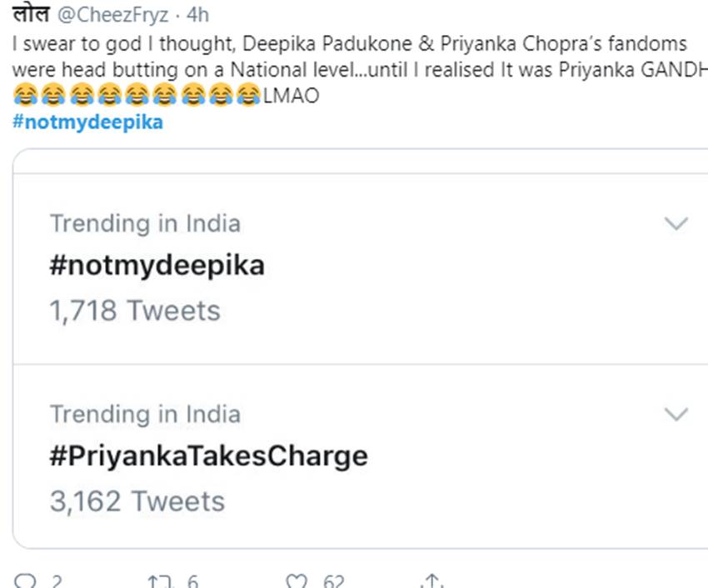
Task: Follow the blue #notmydeepika hashtag link
Action: [87, 122]
